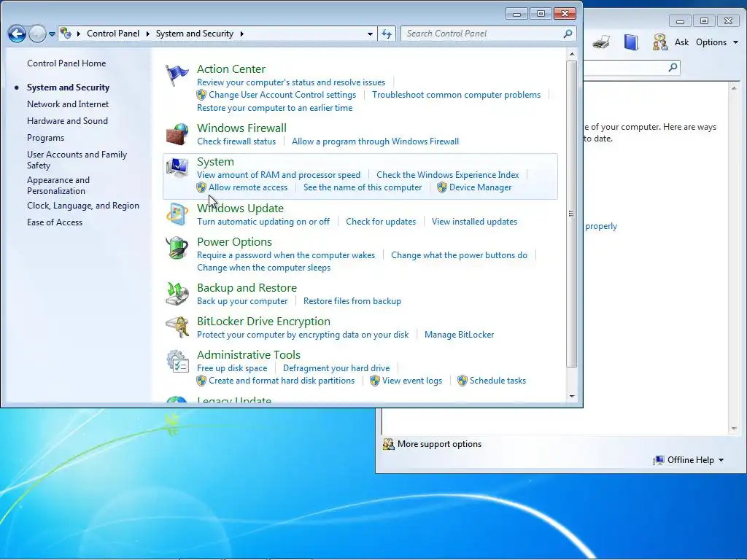Click the blue book Browse Help icon
The height and width of the screenshot is (560, 747).
631,42
